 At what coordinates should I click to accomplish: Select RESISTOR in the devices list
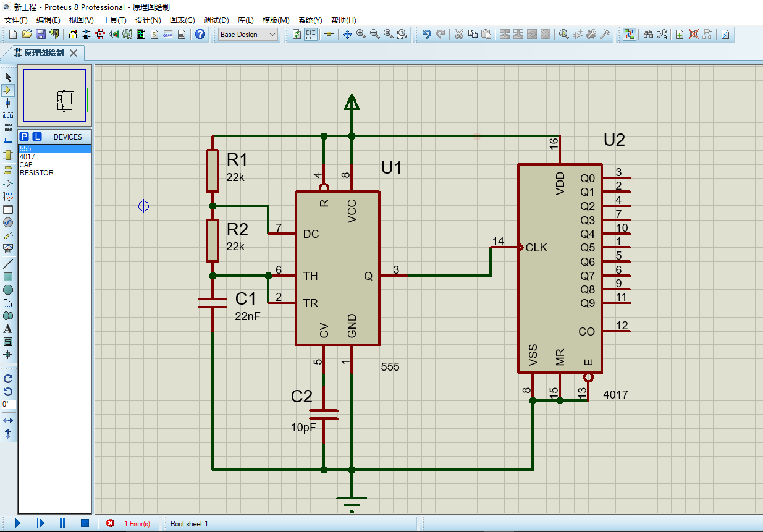(54, 173)
